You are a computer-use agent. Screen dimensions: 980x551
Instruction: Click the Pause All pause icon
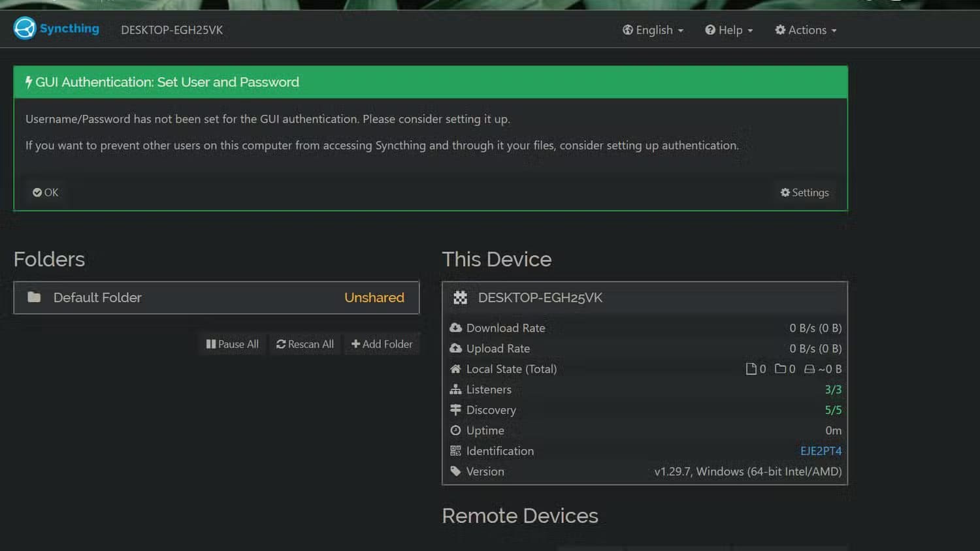point(210,344)
